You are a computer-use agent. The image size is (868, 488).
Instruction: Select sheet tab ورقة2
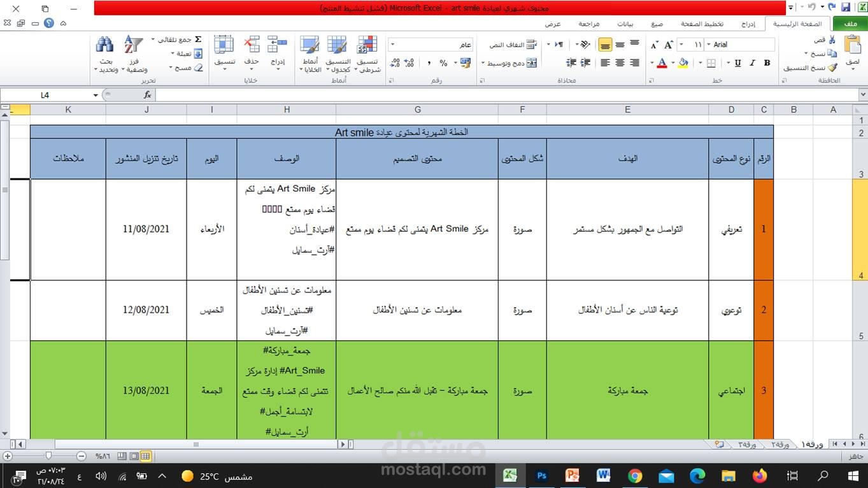(779, 444)
